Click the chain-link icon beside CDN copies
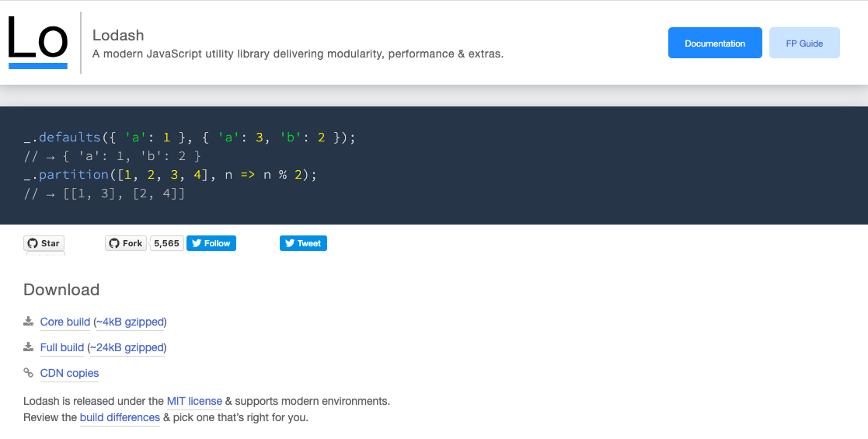The image size is (868, 439). [29, 373]
